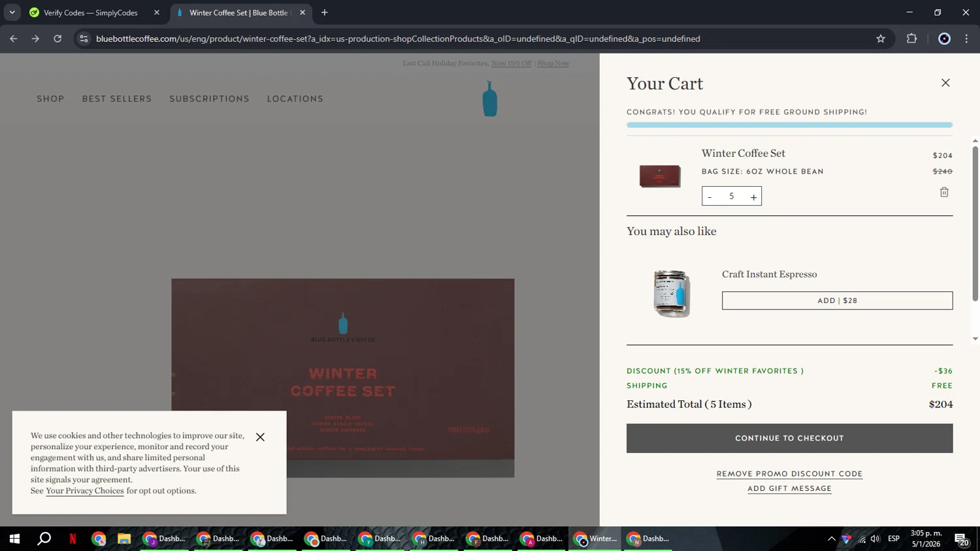
Task: Reload the current page
Action: 57,39
